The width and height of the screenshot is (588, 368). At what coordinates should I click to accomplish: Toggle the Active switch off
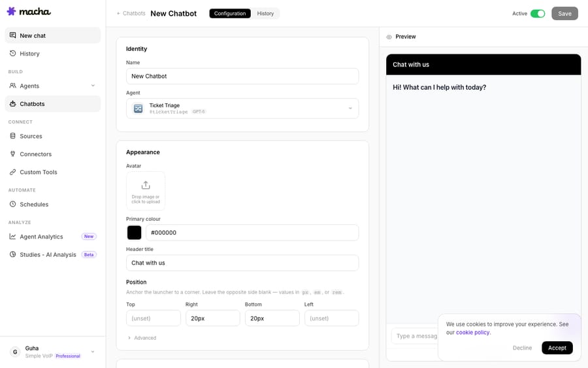coord(538,14)
